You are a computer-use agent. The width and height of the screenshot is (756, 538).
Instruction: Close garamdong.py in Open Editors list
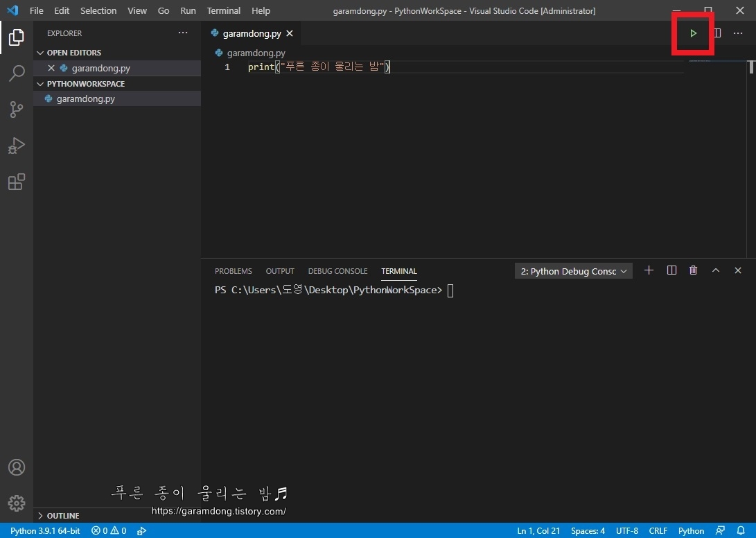(51, 68)
